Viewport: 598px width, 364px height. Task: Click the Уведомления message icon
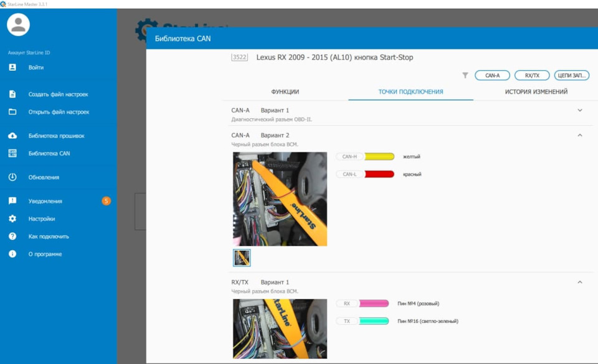tap(12, 200)
